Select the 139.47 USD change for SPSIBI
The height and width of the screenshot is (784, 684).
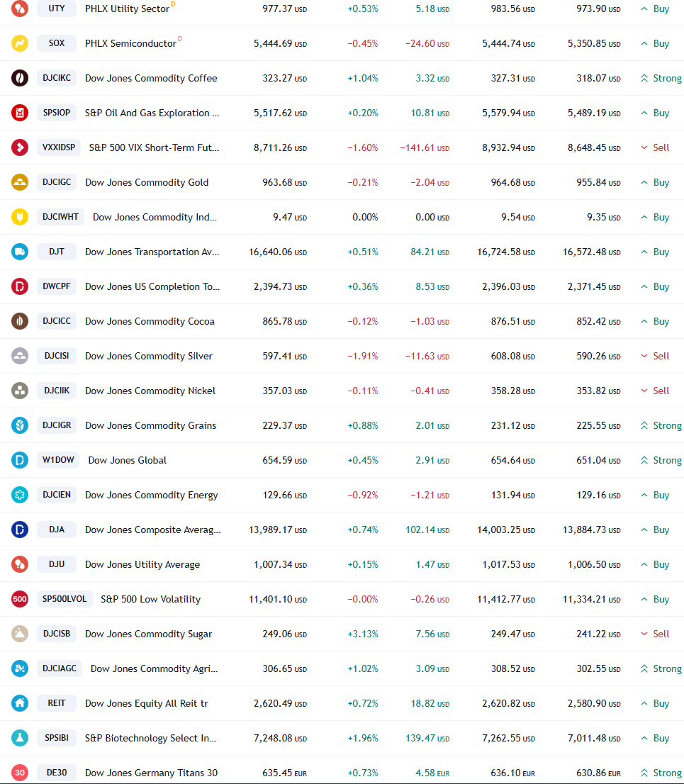click(427, 738)
